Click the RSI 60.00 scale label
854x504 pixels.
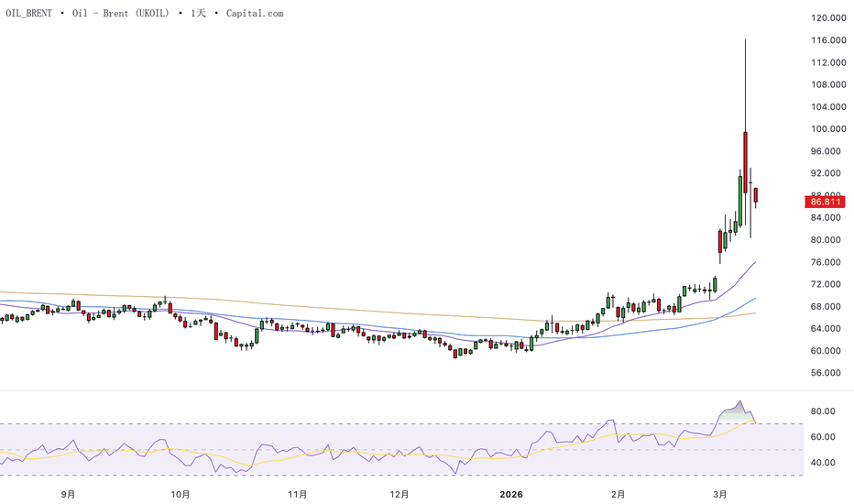pyautogui.click(x=823, y=437)
